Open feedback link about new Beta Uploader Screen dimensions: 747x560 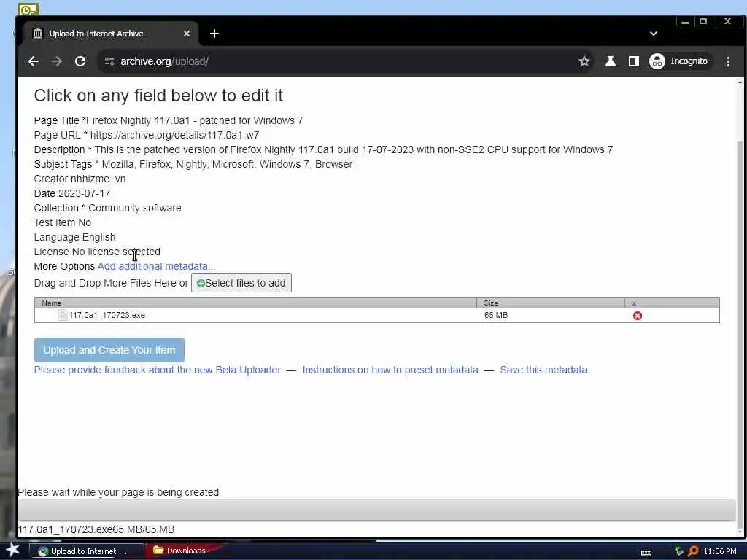click(158, 370)
